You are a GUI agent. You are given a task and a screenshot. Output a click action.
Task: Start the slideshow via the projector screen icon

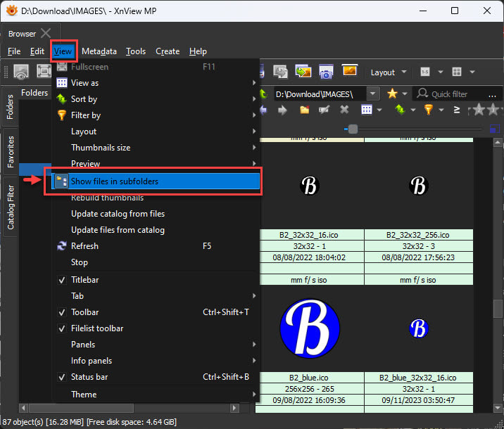349,70
